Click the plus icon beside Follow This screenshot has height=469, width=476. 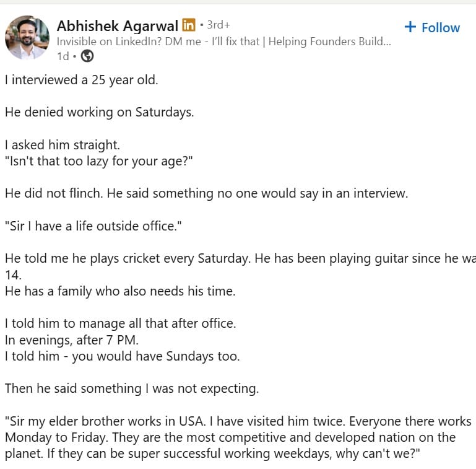pyautogui.click(x=410, y=27)
